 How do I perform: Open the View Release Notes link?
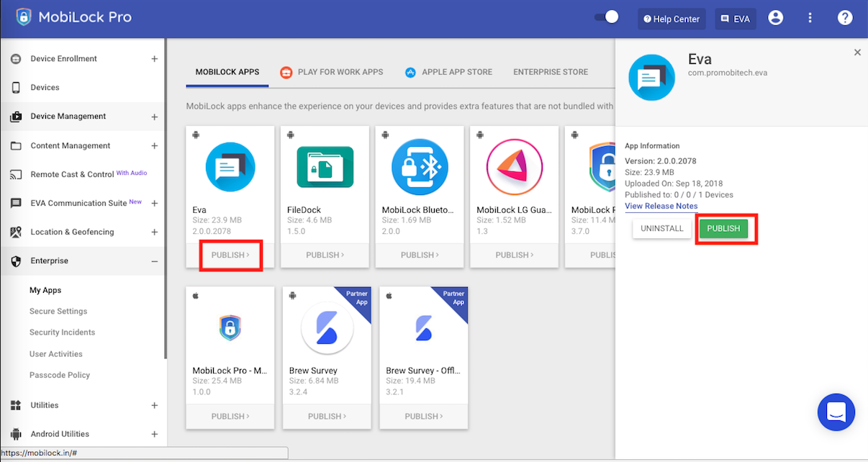coord(661,207)
